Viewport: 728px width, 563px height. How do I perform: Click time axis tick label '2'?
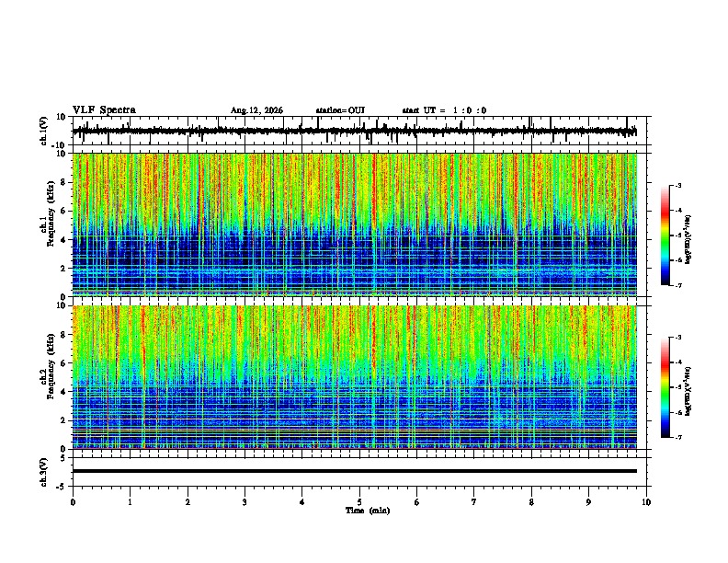tap(188, 502)
